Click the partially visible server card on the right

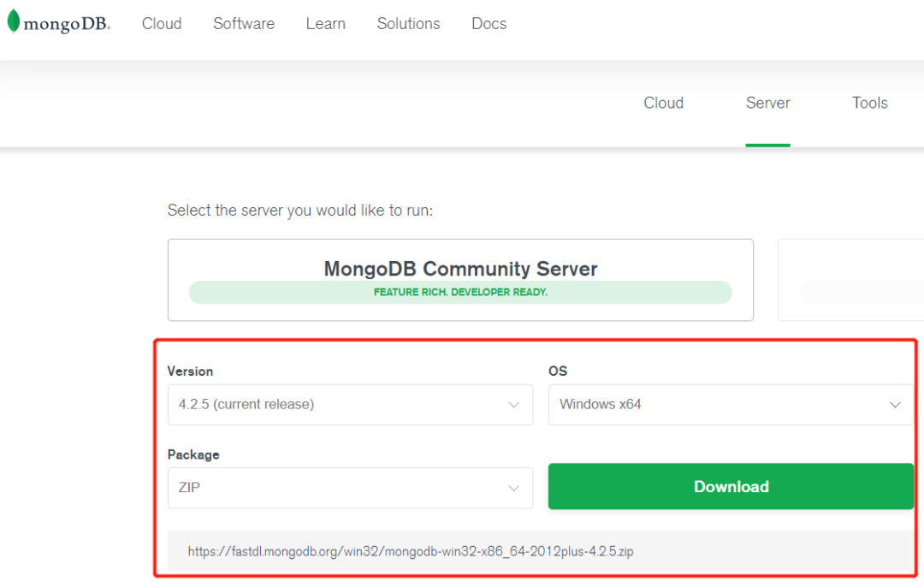point(851,280)
